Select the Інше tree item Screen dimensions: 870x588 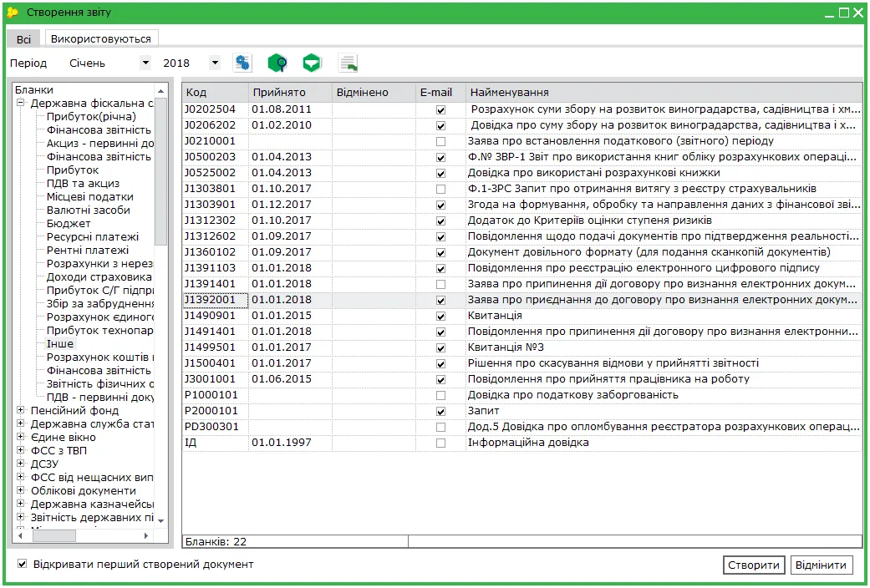click(60, 343)
